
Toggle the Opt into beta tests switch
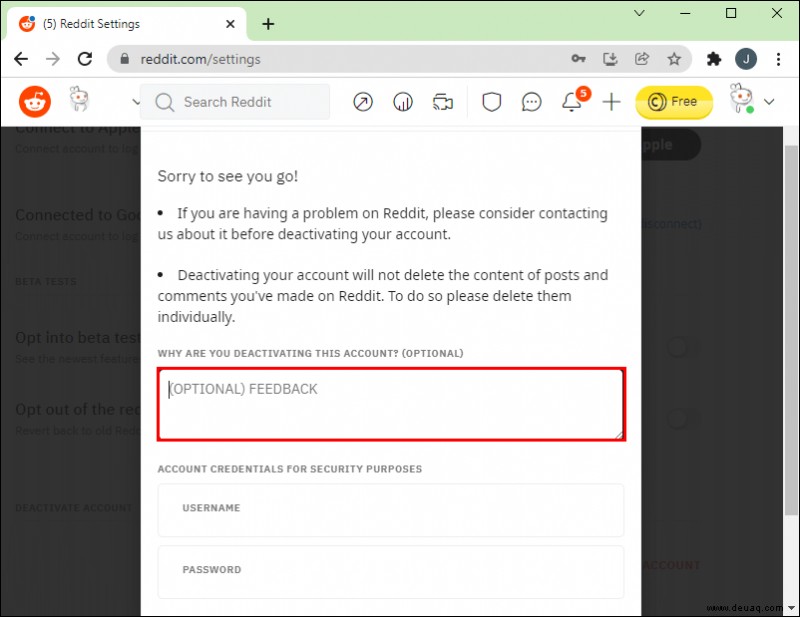682,348
